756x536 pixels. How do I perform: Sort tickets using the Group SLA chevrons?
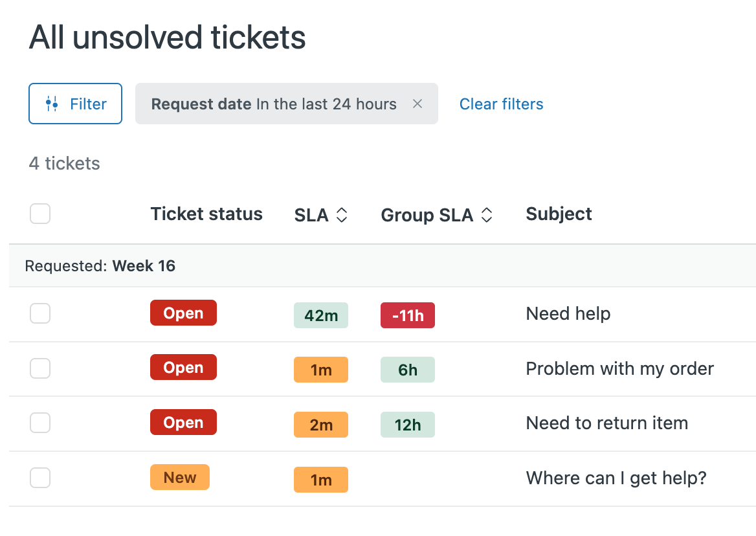pyautogui.click(x=485, y=214)
